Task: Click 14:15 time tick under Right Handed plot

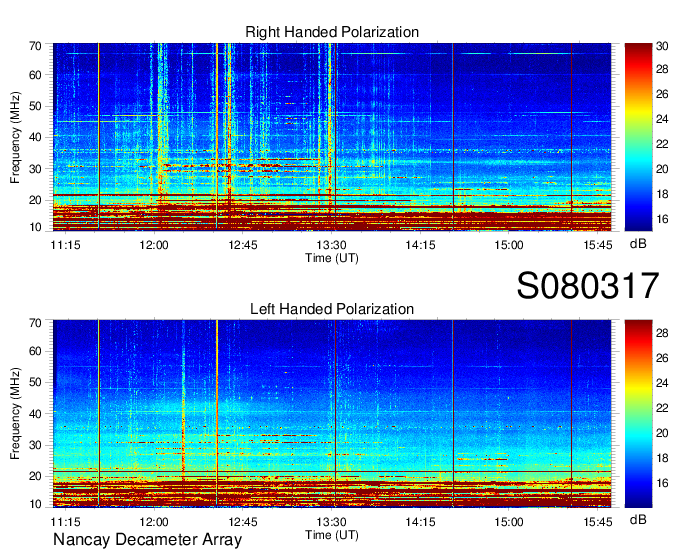Action: click(x=420, y=245)
